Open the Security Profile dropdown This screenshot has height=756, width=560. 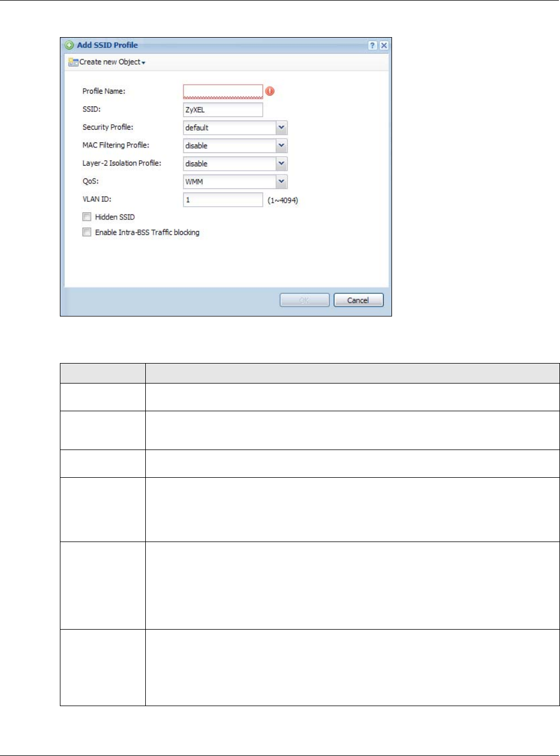click(282, 127)
